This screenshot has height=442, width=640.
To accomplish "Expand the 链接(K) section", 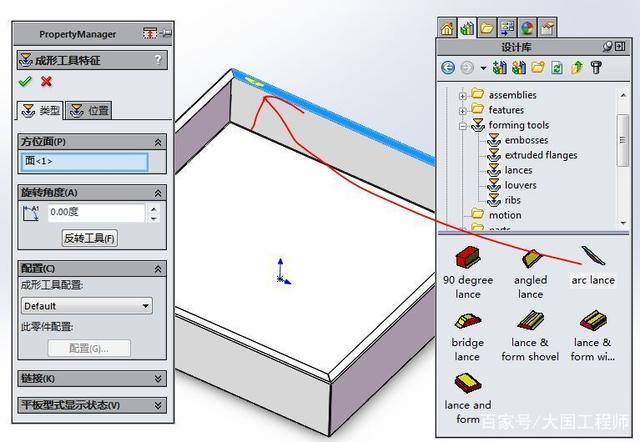I will tap(92, 378).
